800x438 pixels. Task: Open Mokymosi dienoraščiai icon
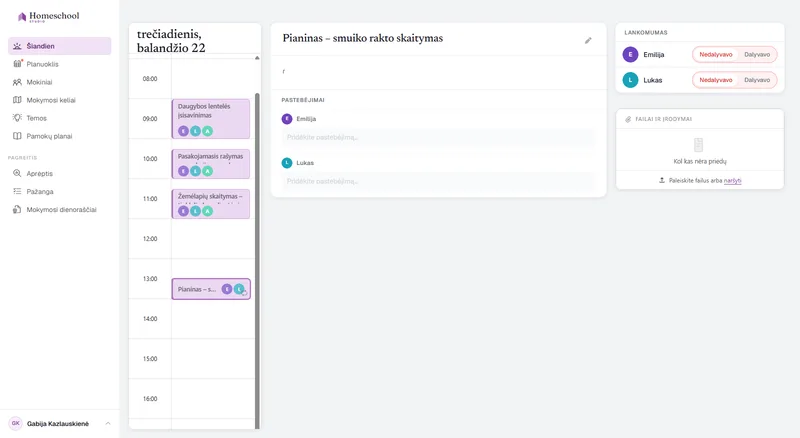[x=17, y=209]
